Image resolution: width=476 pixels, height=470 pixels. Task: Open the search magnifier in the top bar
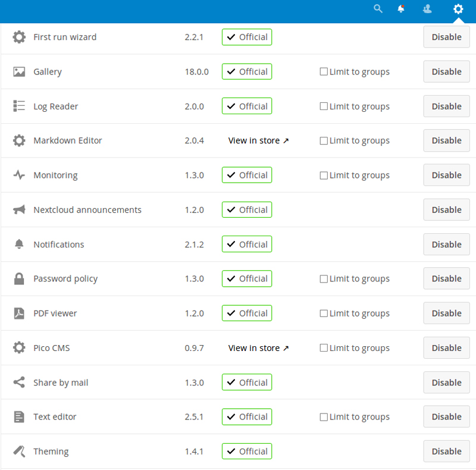point(378,9)
